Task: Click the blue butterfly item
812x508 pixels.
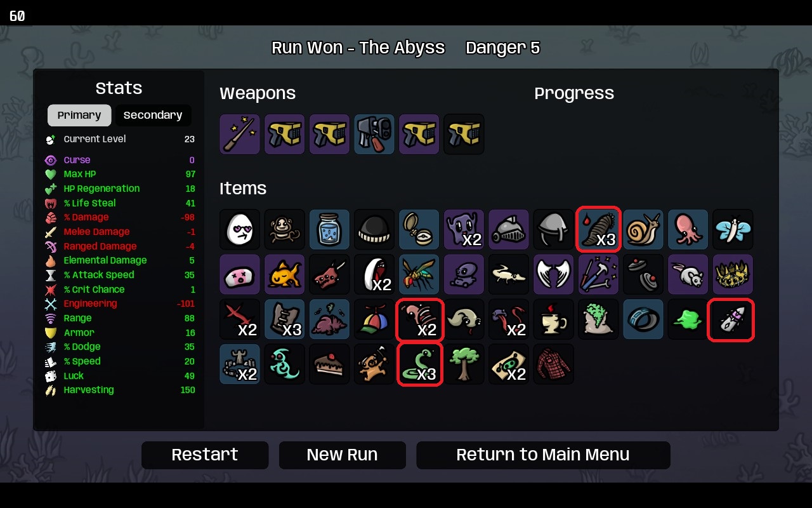Action: point(733,229)
